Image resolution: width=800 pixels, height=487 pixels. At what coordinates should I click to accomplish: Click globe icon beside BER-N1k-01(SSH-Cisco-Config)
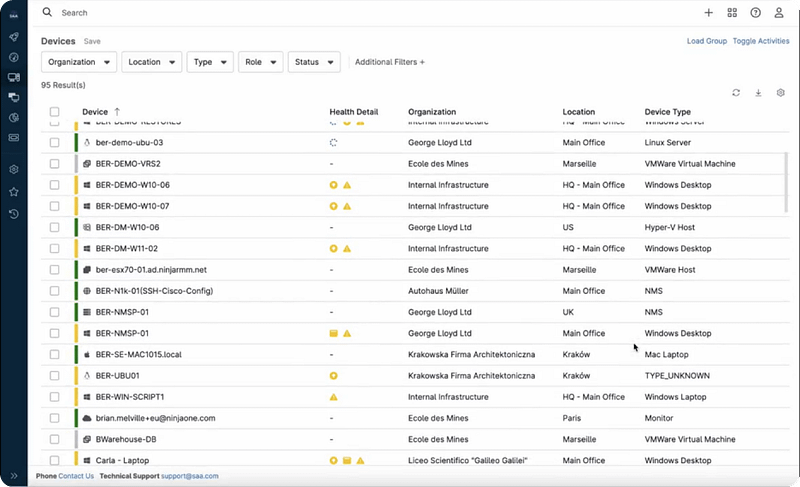coord(87,291)
